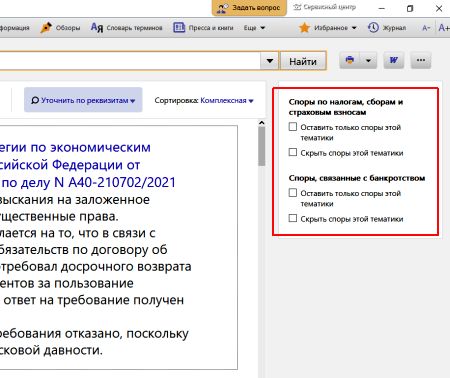The width and height of the screenshot is (450, 378).
Task: Export document to Word icon
Action: click(394, 60)
